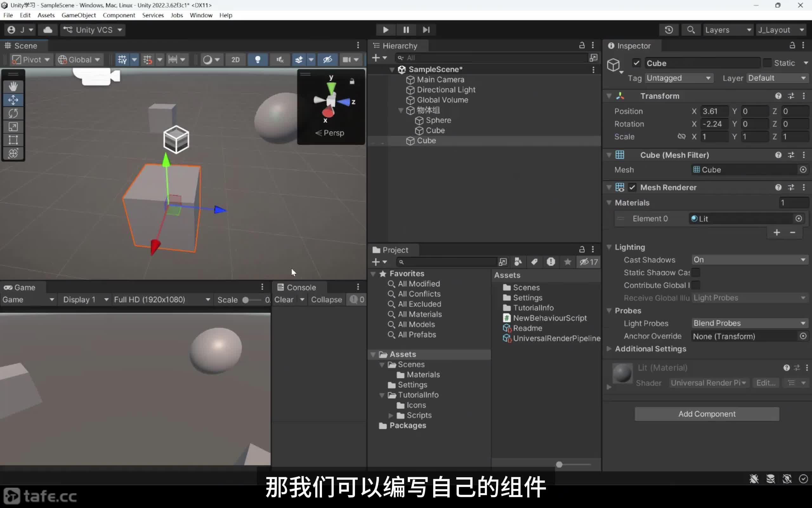Screen dimensions: 812x508
Task: Toggle constrained proportions link on Scale
Action: tap(681, 137)
